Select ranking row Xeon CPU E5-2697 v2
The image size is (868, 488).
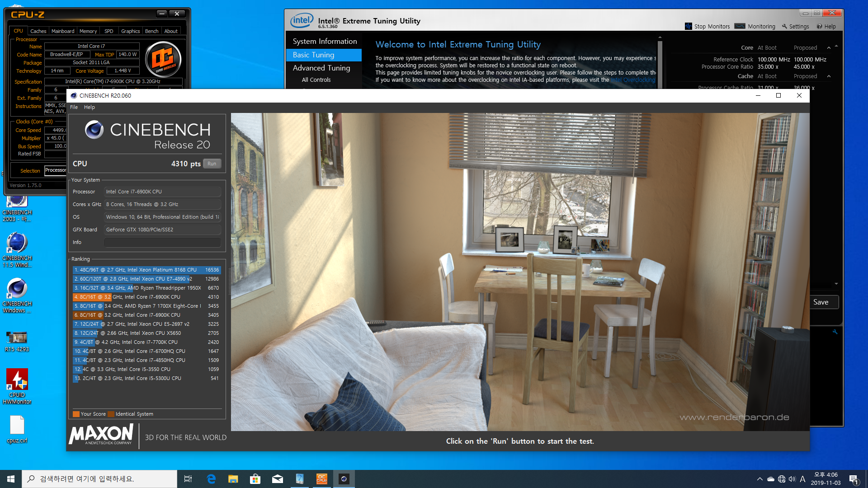pos(146,324)
